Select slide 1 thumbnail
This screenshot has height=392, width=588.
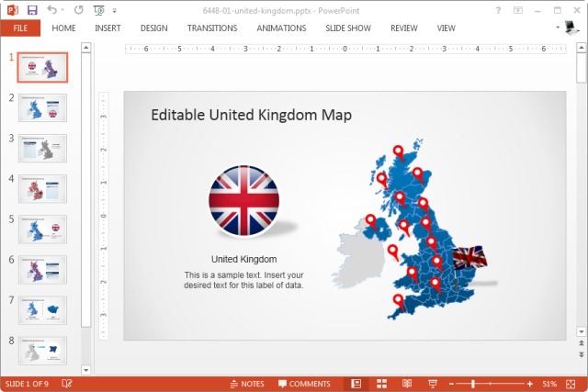point(42,67)
